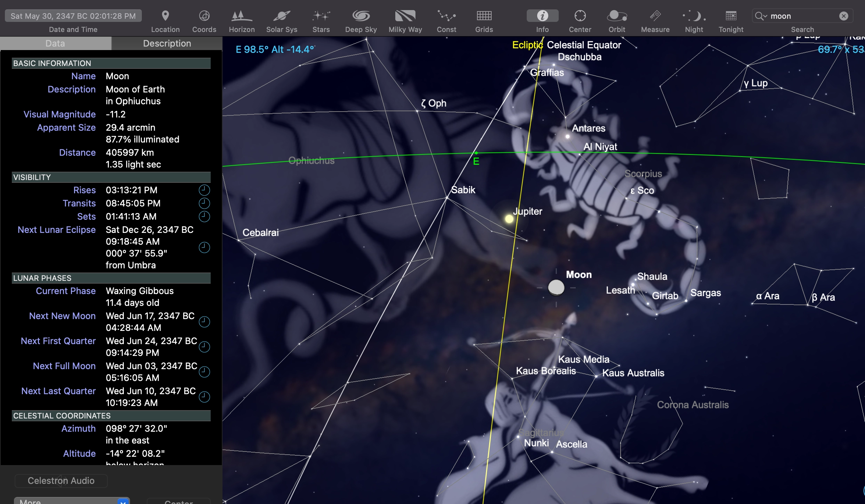Click the Deep Sky galaxy icon
The image size is (865, 504).
361,16
